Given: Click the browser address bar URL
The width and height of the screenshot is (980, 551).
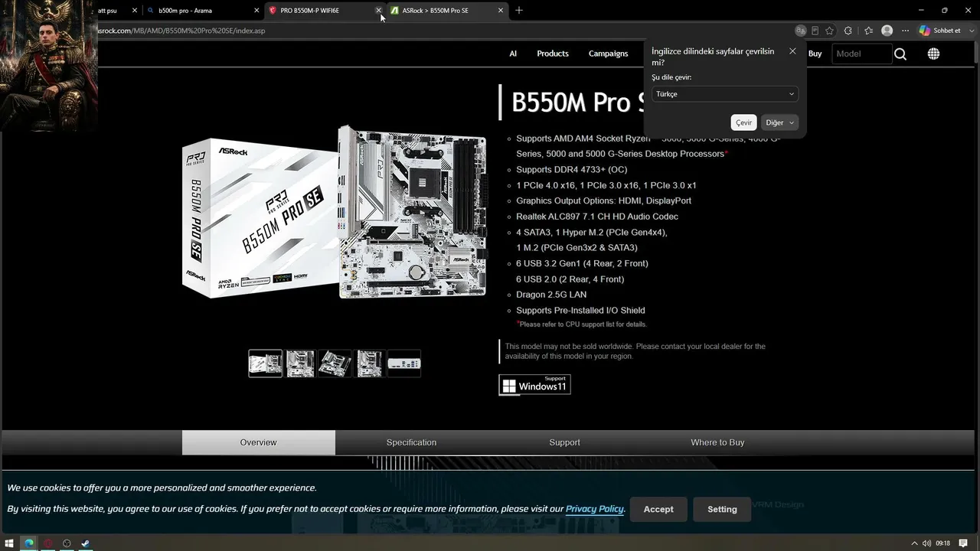Looking at the screenshot, I should (x=182, y=31).
